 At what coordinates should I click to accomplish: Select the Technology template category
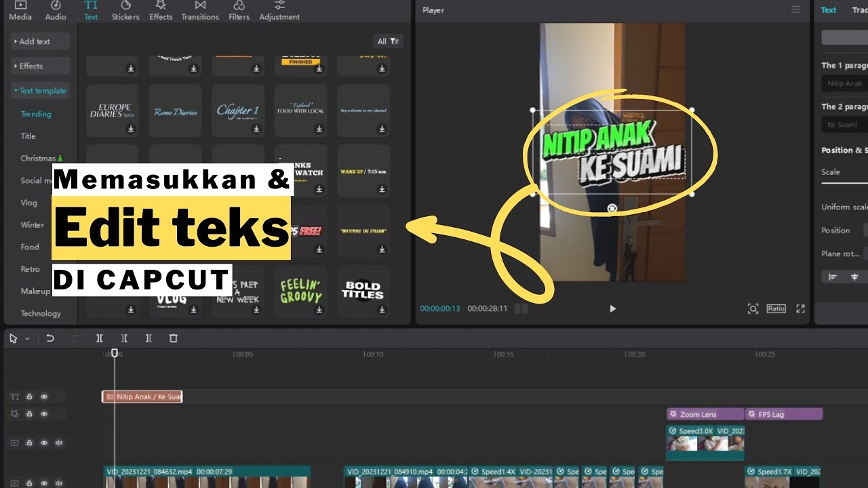41,313
